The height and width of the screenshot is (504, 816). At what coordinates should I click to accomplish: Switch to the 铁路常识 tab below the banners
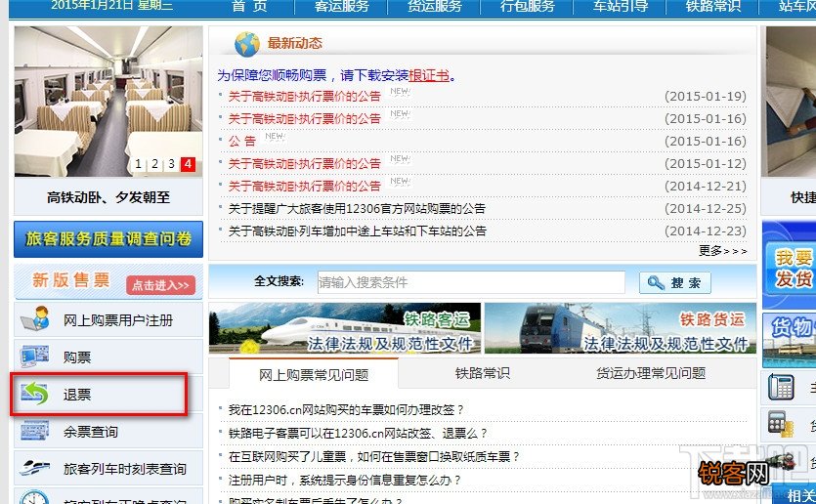coord(483,373)
